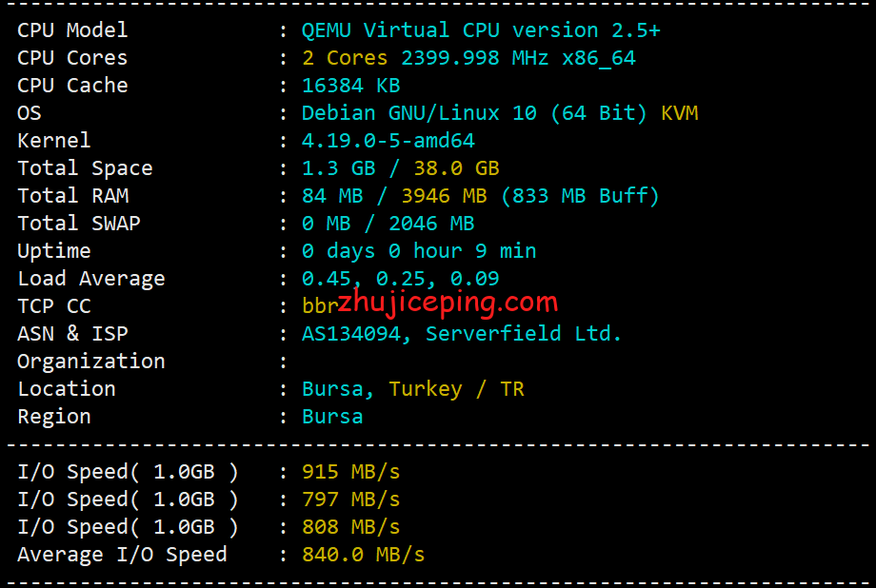This screenshot has height=588, width=876.
Task: Click 'Bursa, Turkey / TR' location value
Action: point(413,388)
